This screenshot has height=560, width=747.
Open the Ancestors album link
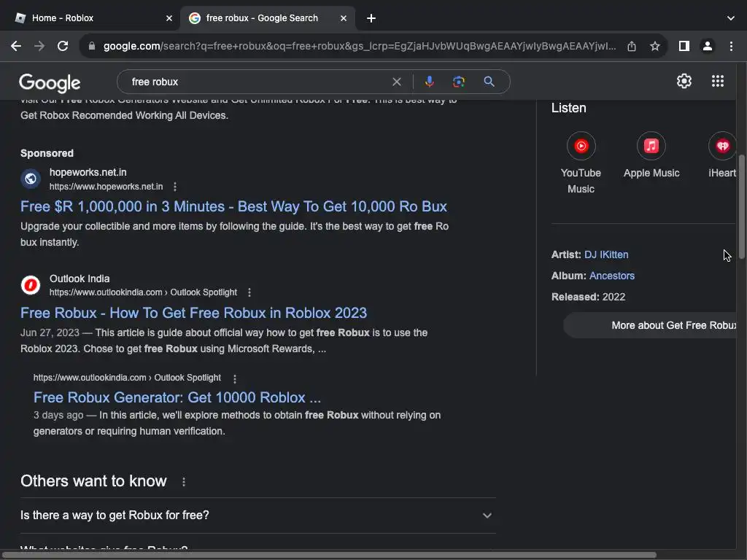(x=612, y=276)
